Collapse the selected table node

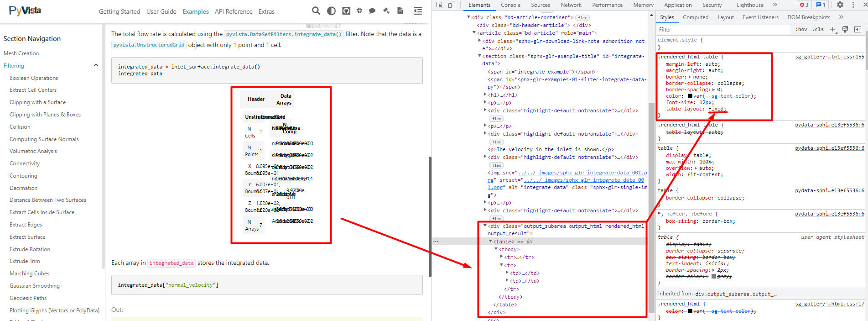490,241
